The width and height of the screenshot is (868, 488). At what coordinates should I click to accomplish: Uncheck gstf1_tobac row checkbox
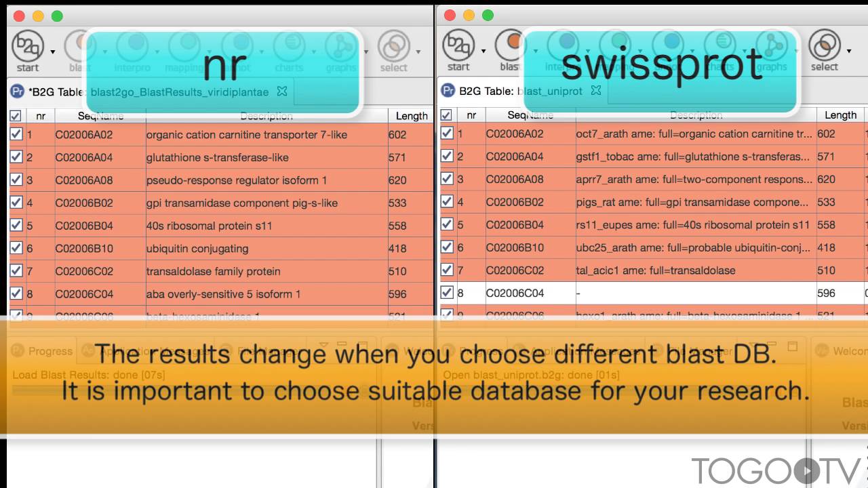[447, 157]
